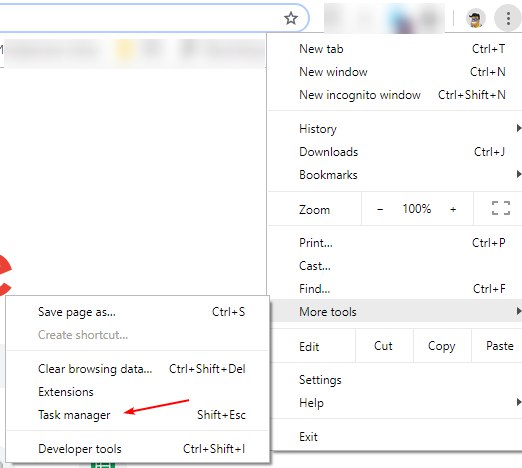Screen dimensions: 522x468
Task: Click the Cut button in Edit row
Action: click(384, 346)
